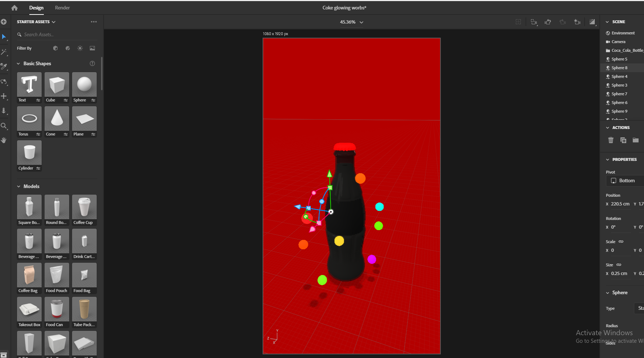Add the Coffee Cup model
This screenshot has height=358, width=644.
coord(84,210)
